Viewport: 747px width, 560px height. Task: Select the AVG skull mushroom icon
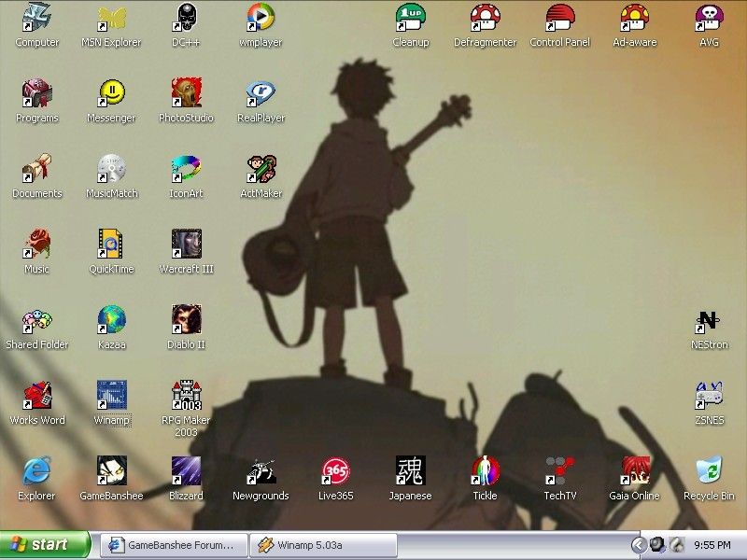click(x=709, y=18)
